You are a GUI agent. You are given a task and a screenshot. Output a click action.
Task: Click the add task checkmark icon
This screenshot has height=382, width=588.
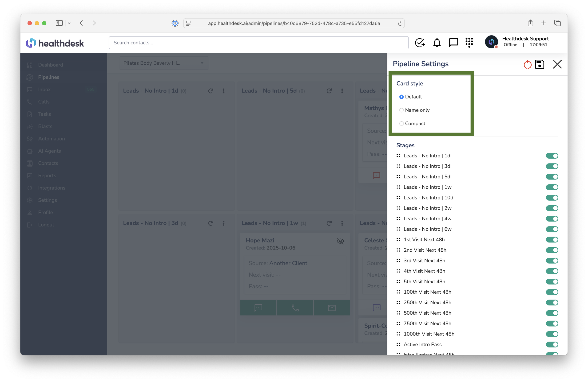click(x=420, y=43)
